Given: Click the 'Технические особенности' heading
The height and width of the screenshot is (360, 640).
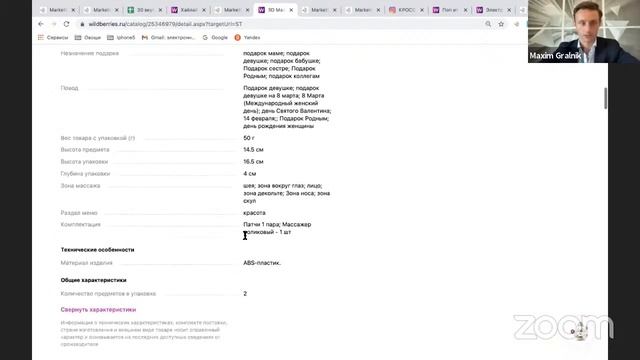Looking at the screenshot, I should click(98, 250).
